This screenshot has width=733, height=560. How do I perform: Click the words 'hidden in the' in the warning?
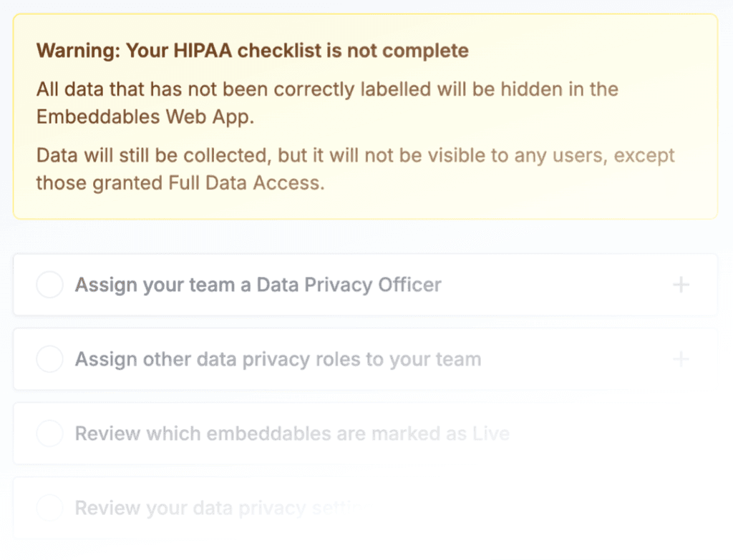560,89
